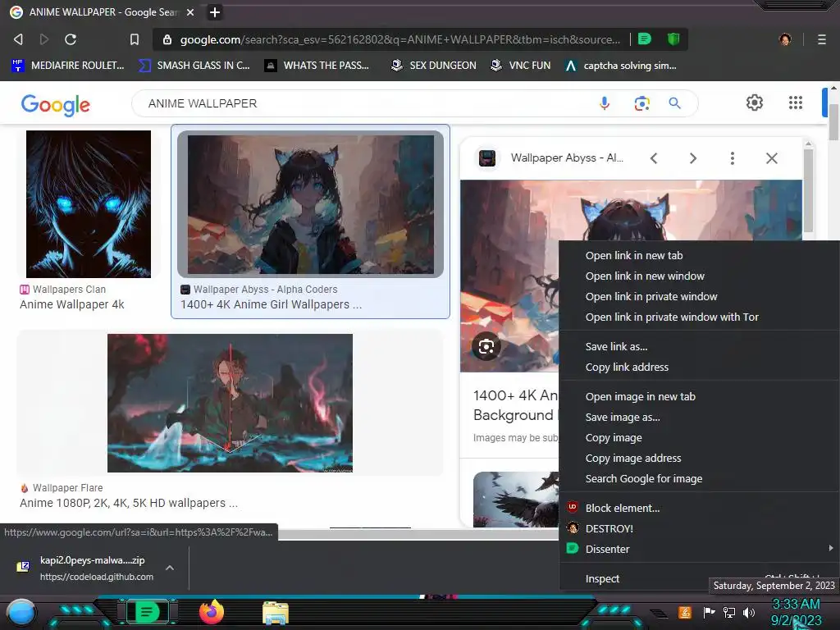Open Anime 1080P, 2K, 4K, 5K HD wallpapers link
The width and height of the screenshot is (840, 630).
click(129, 503)
